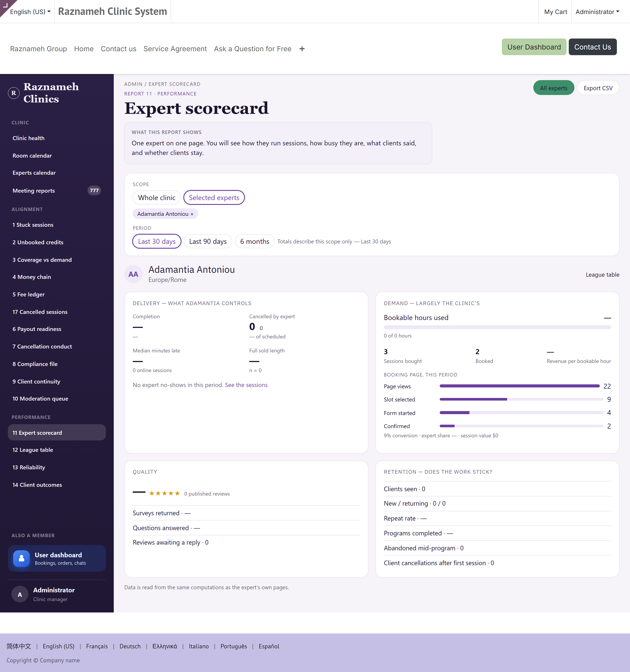Click Raznameh Clinic System site title
The image size is (630, 672).
click(112, 12)
